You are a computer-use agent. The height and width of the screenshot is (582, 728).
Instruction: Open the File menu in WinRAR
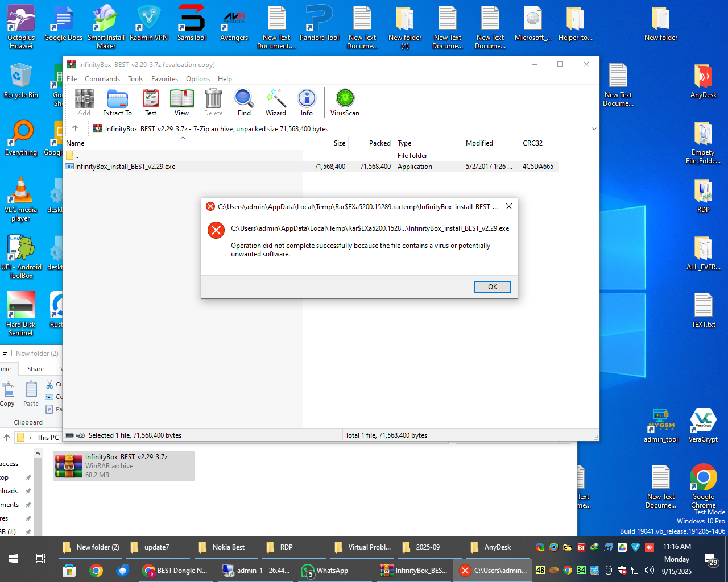[72, 79]
